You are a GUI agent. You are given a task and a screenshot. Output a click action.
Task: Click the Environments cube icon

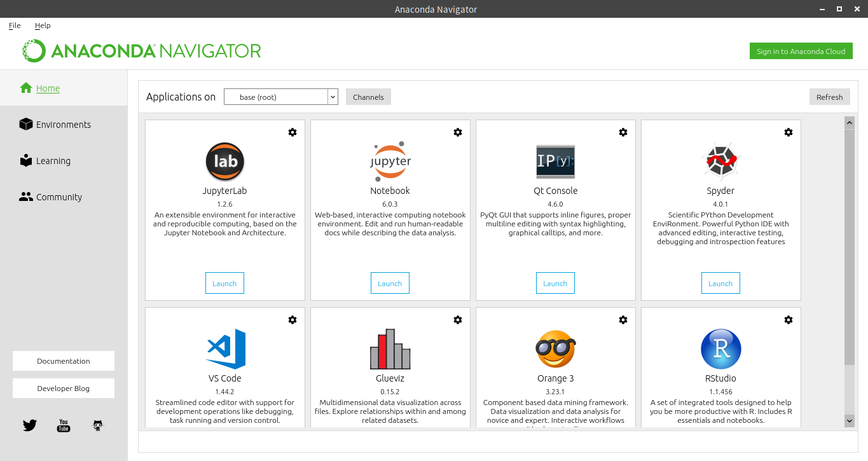(x=26, y=124)
